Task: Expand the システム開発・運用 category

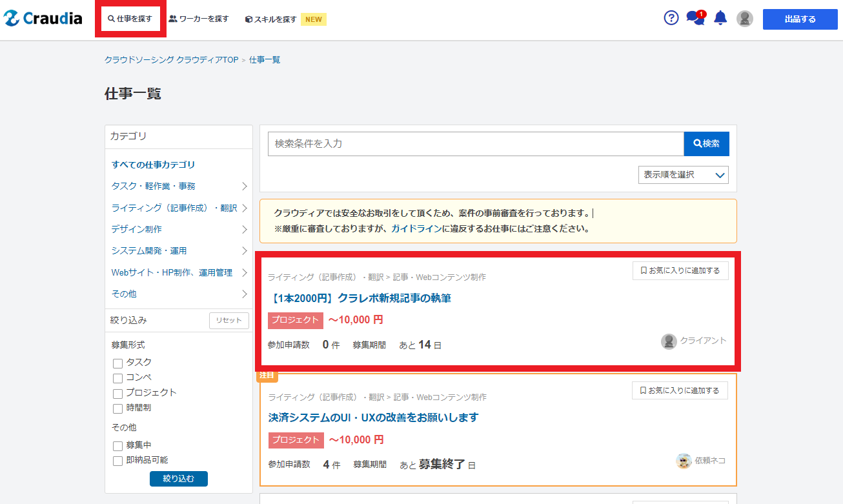Action: (179, 250)
